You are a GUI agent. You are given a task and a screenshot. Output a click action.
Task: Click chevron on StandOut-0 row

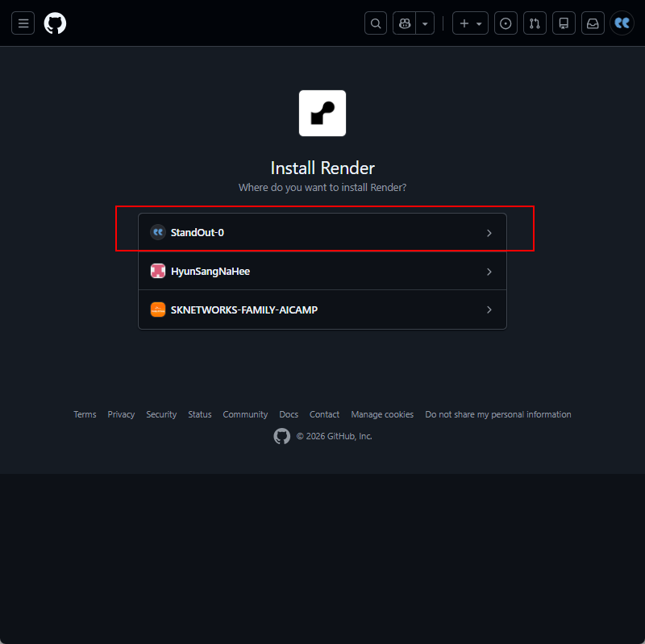point(489,233)
